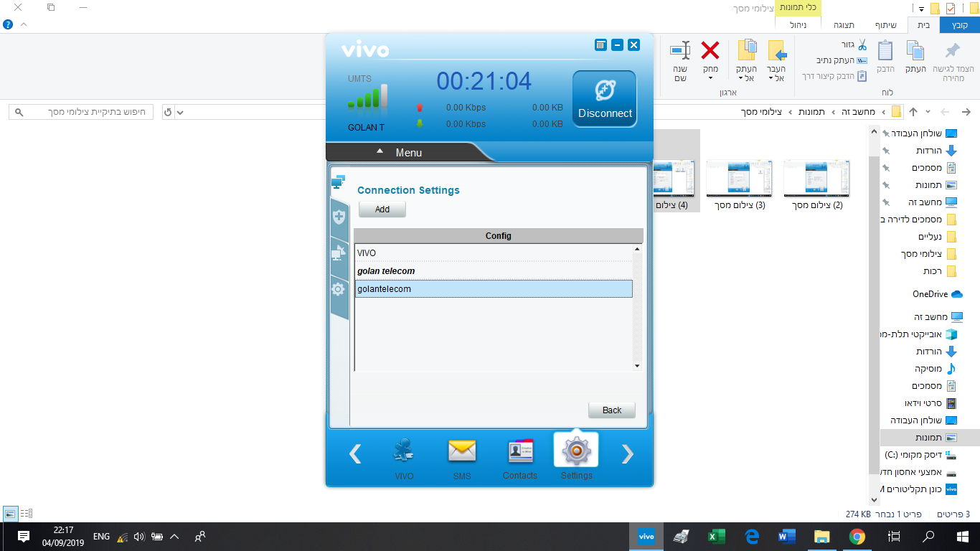Click the Add button under Connection Settings
Viewport: 980px width, 551px height.
click(x=382, y=209)
